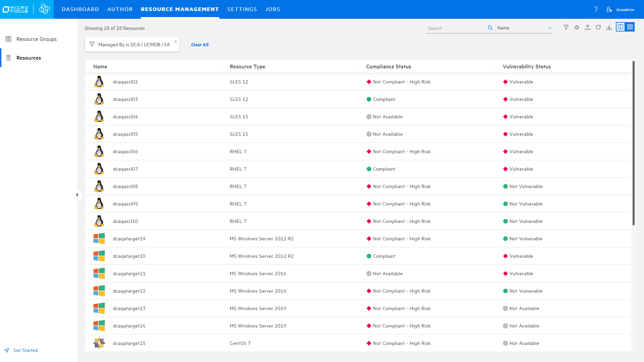The width and height of the screenshot is (644, 362).
Task: Open the filter options icon
Action: [x=566, y=27]
